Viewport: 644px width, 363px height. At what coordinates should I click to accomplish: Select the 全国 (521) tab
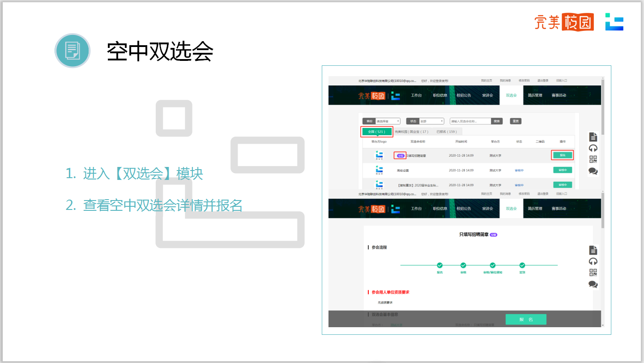click(x=377, y=132)
